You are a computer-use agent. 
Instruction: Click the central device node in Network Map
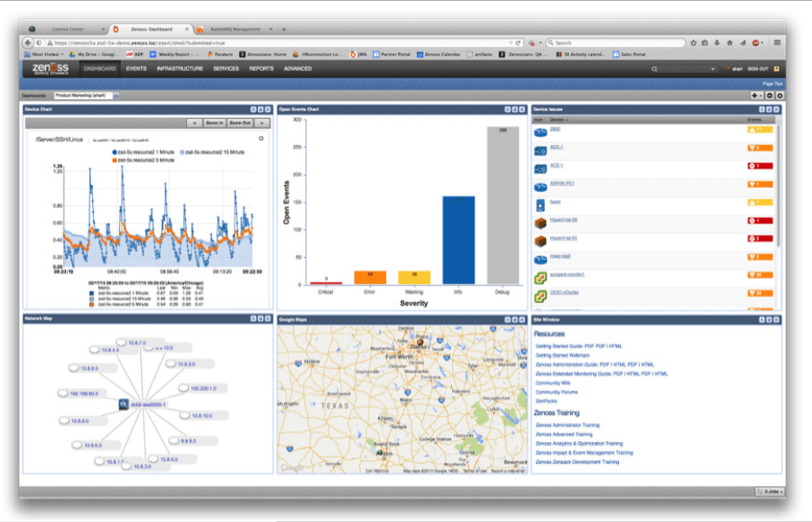coord(124,404)
